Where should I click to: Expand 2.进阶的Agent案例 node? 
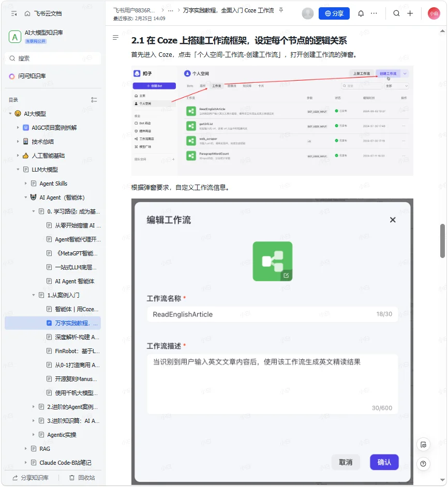(34, 407)
